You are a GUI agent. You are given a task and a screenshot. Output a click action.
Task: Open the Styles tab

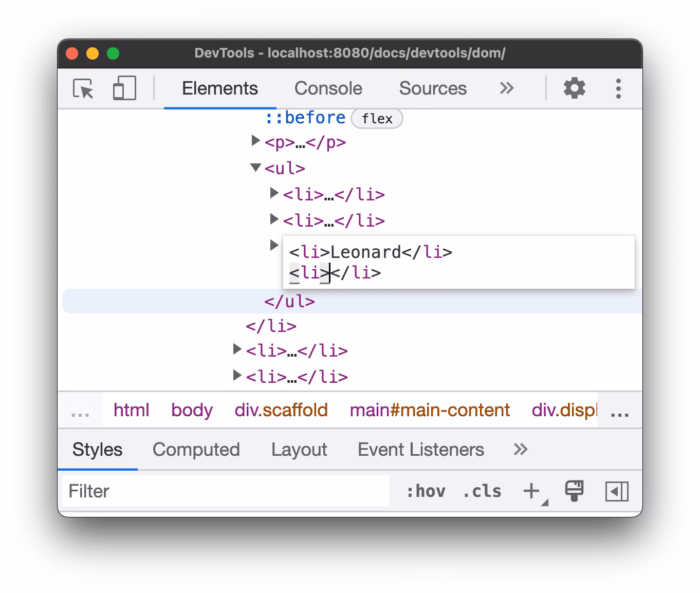[97, 450]
